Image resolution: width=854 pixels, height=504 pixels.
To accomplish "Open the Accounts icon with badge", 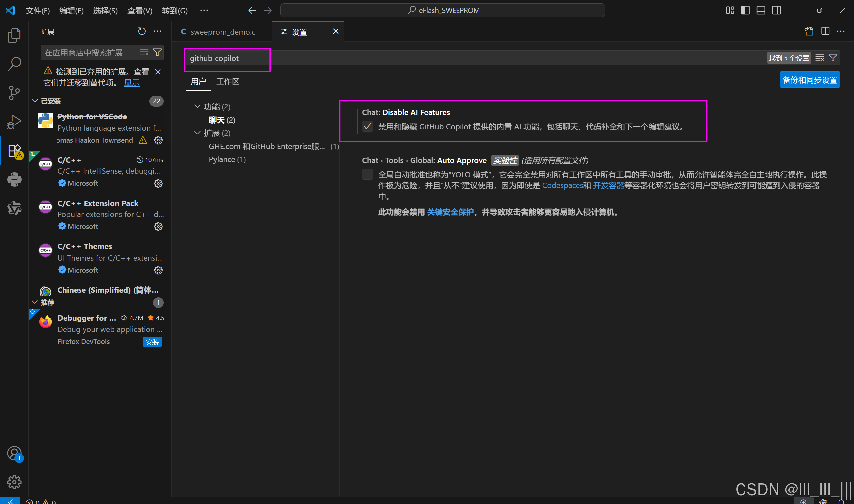I will [14, 453].
